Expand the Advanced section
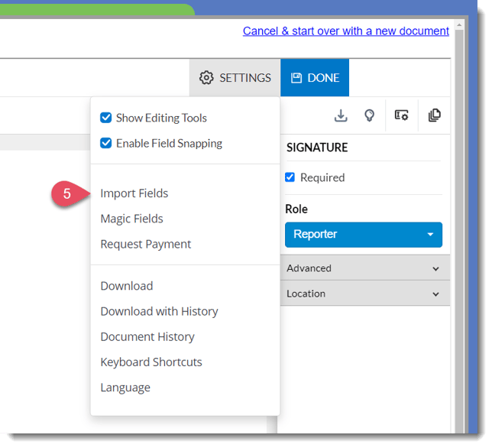Viewport: 492px width, 448px height. coord(363,268)
